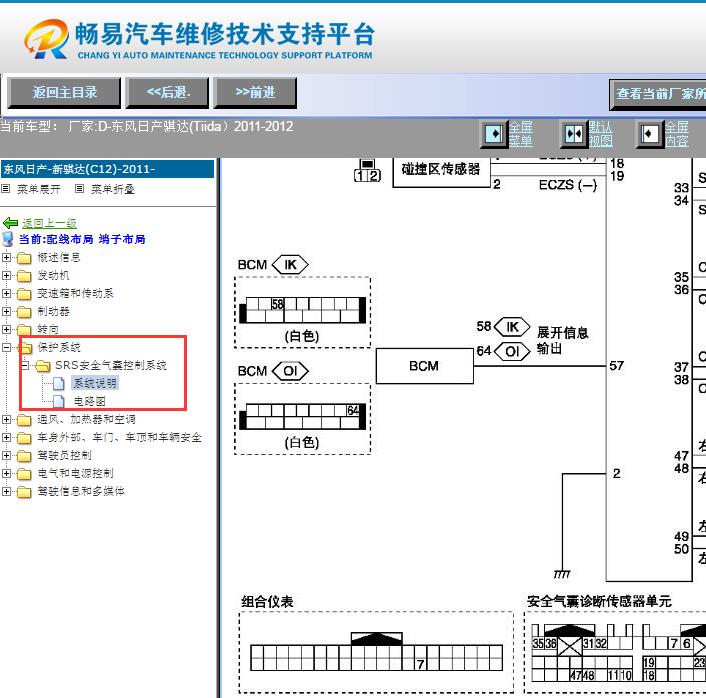Select the 发动机 label
The image size is (706, 698).
(54, 275)
